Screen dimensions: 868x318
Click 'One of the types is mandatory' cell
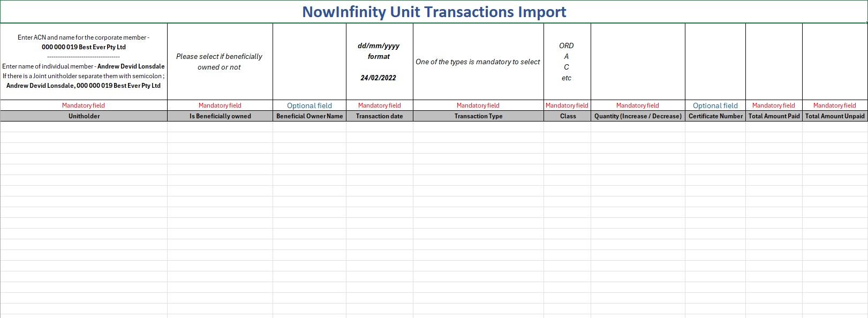point(478,62)
